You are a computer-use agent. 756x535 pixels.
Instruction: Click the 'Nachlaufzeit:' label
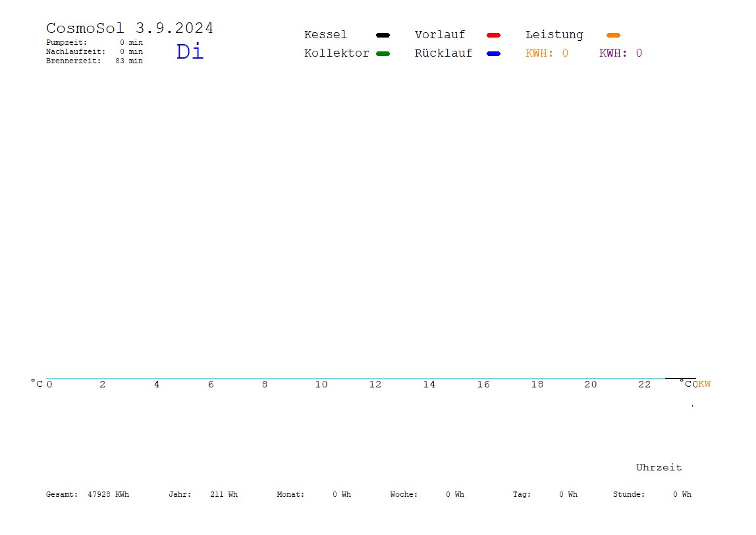pos(76,51)
